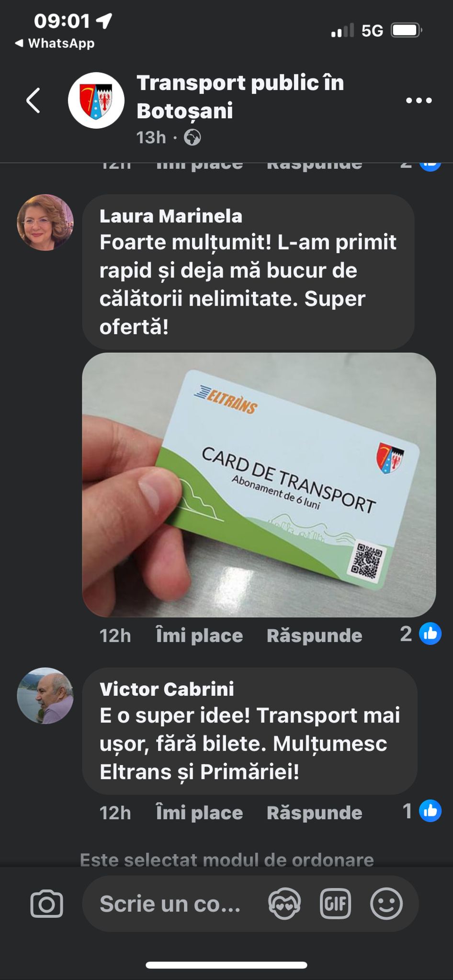The width and height of the screenshot is (453, 980).
Task: Tap the back arrow chevron
Action: click(33, 100)
